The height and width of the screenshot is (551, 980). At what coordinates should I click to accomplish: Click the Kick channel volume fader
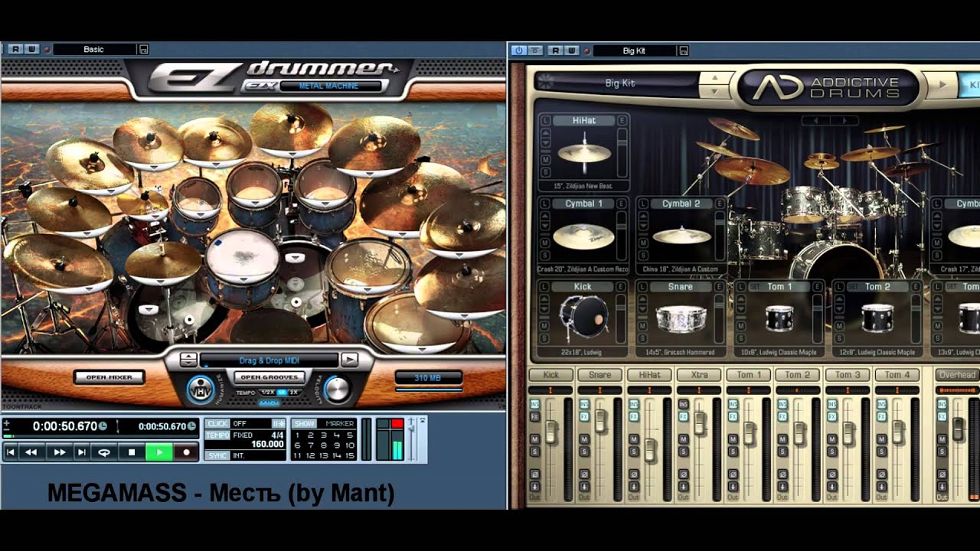click(x=550, y=432)
